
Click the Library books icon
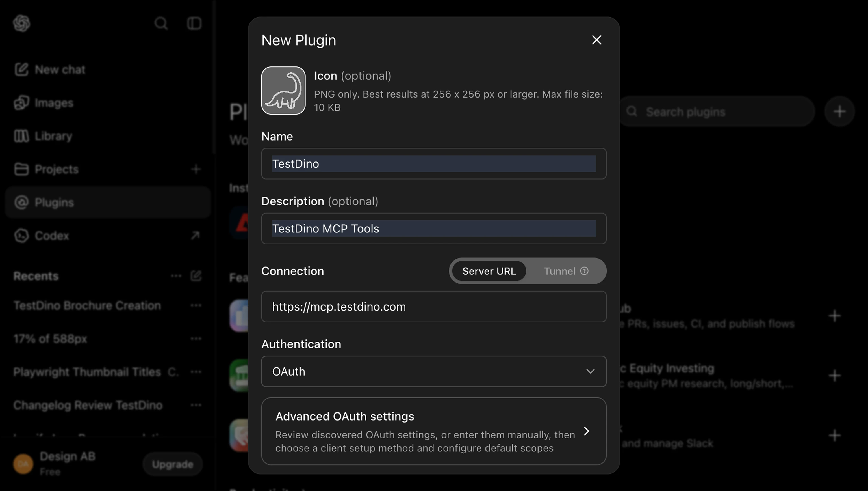click(21, 136)
